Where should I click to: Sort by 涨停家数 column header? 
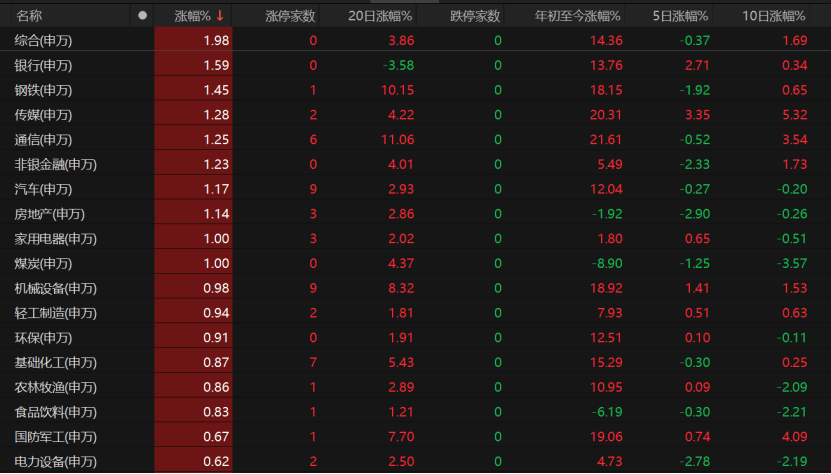[290, 16]
